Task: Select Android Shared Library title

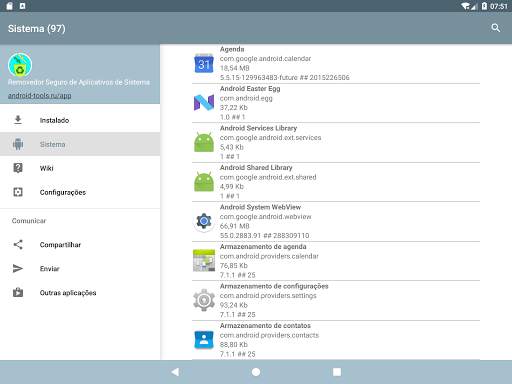Action: (x=256, y=168)
